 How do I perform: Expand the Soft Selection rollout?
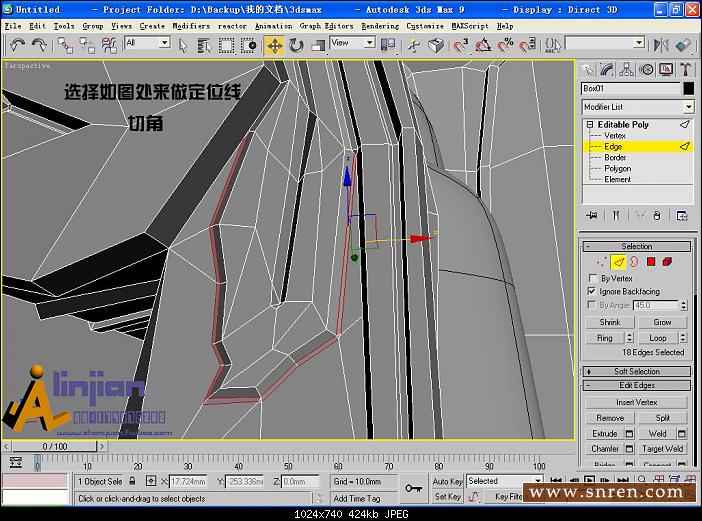(x=637, y=371)
